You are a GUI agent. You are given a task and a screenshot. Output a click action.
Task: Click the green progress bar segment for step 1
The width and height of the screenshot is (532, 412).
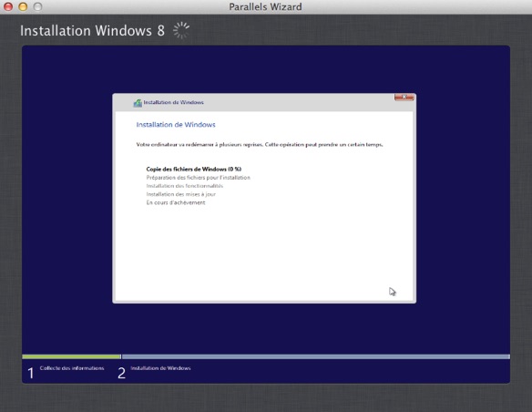(x=71, y=356)
